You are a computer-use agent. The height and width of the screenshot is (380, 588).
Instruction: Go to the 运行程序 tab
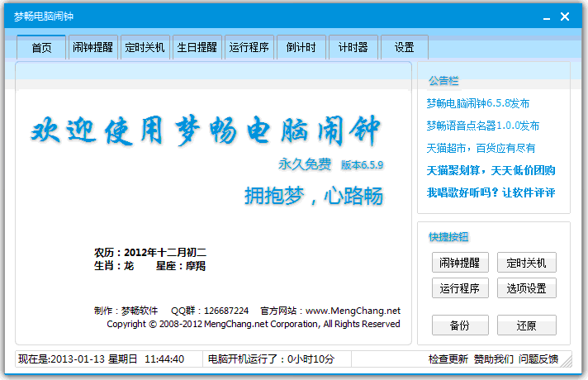(249, 47)
